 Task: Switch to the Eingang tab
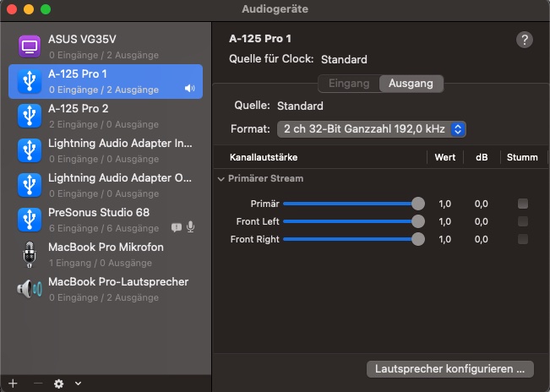pos(349,84)
